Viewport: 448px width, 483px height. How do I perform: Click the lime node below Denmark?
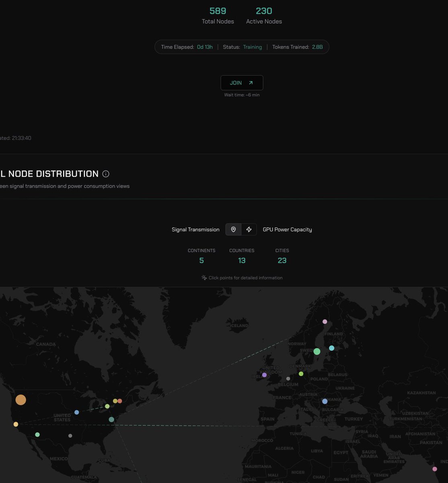coord(301,374)
